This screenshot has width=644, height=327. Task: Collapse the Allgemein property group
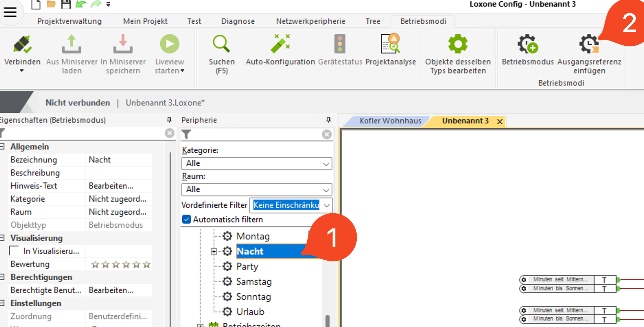pos(2,147)
